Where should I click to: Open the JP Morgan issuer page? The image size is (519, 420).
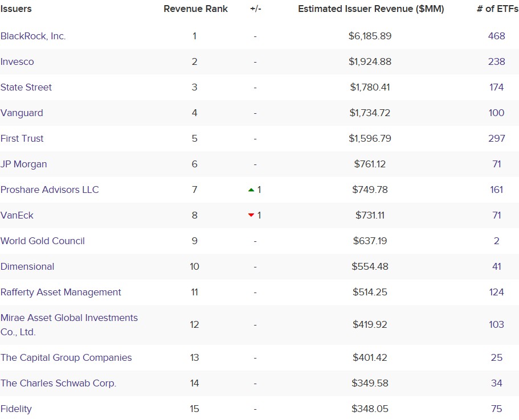(24, 164)
